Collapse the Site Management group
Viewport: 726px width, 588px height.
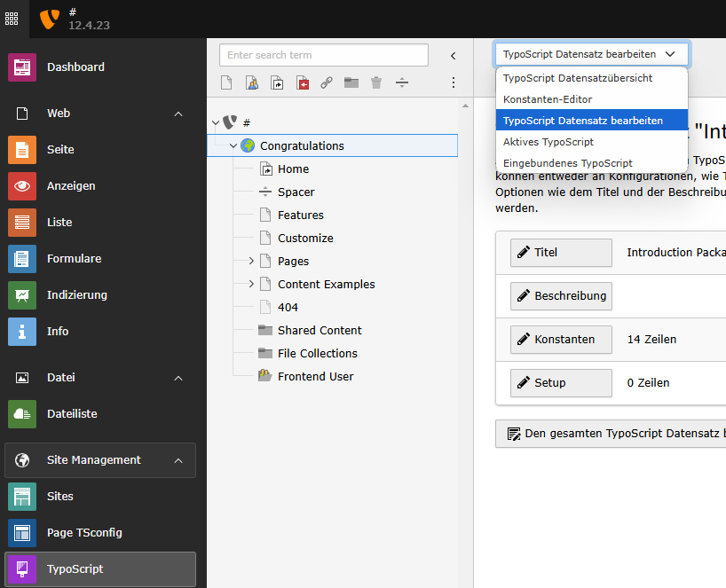pyautogui.click(x=178, y=460)
